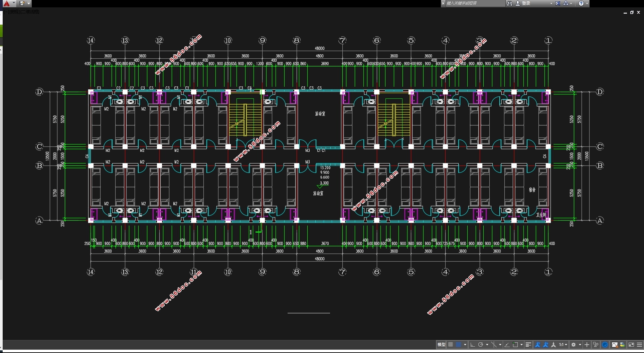
Task: Click the 3690 dimension text
Action: click(x=325, y=63)
